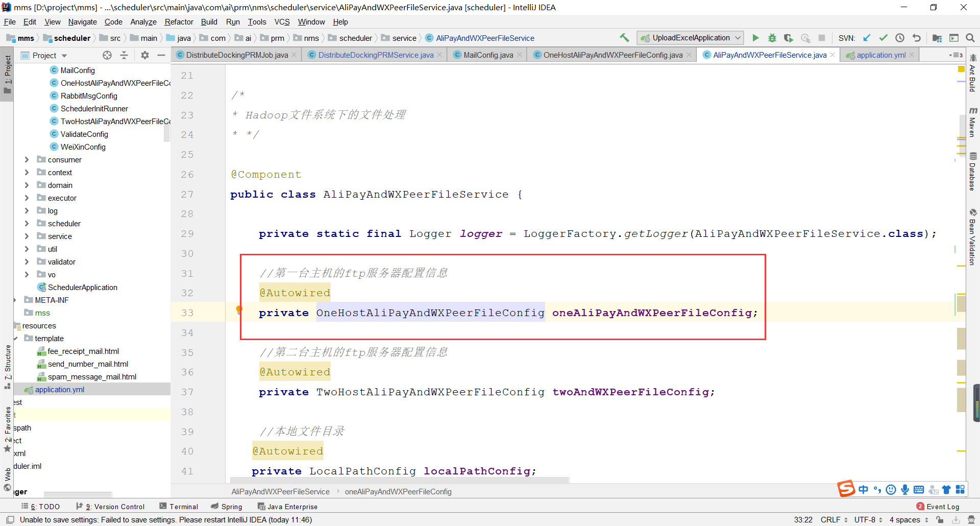The image size is (980, 526).
Task: Build the project with the hammer icon
Action: [x=624, y=38]
